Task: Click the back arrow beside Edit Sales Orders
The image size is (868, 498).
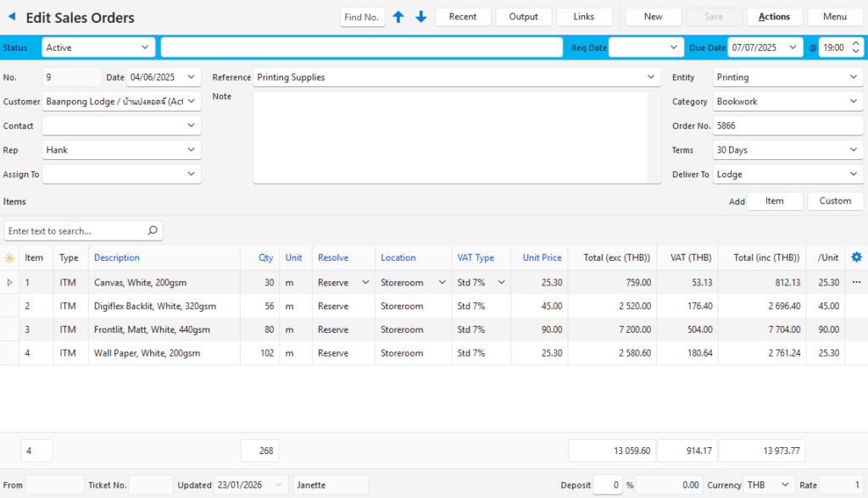Action: coord(12,17)
